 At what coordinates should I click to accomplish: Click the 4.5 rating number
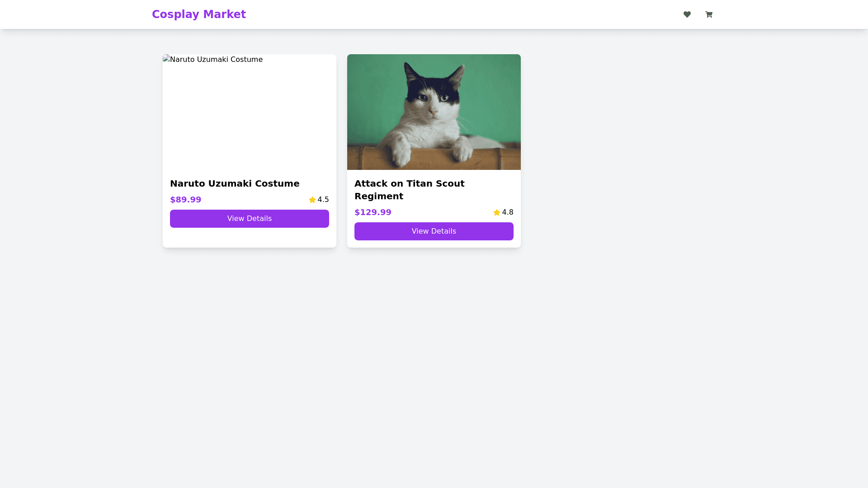click(323, 200)
